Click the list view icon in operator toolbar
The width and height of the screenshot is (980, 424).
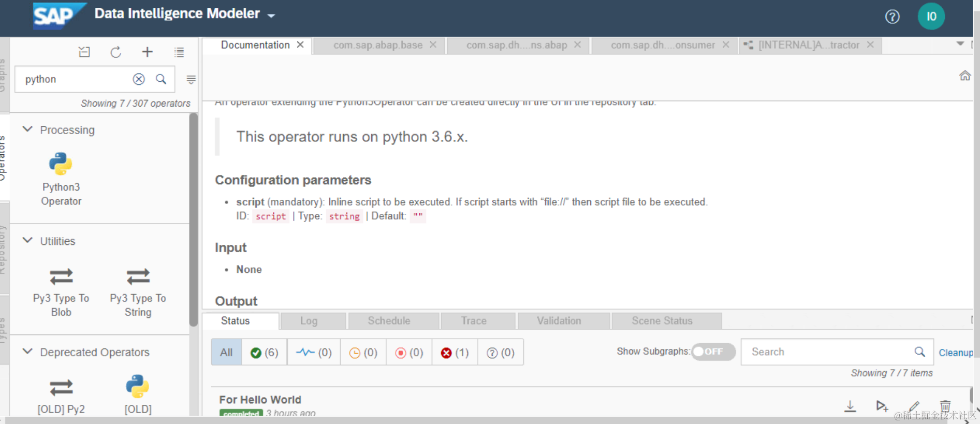point(179,52)
